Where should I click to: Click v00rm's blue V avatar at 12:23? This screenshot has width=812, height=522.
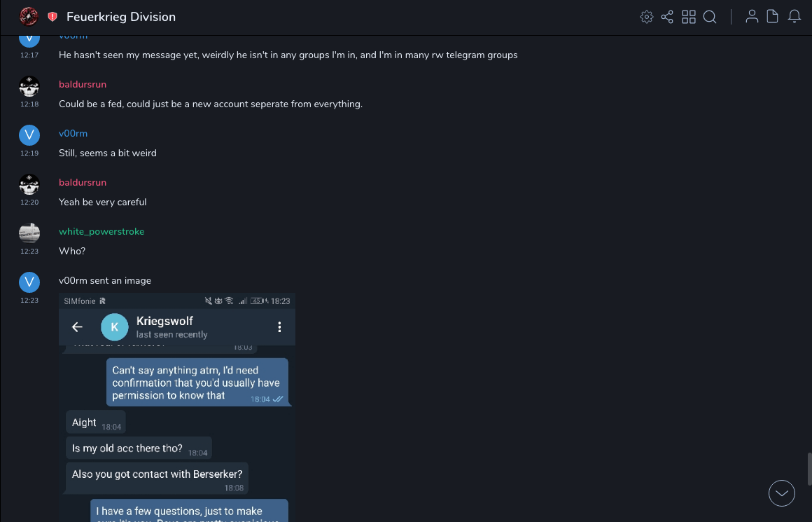(x=29, y=282)
